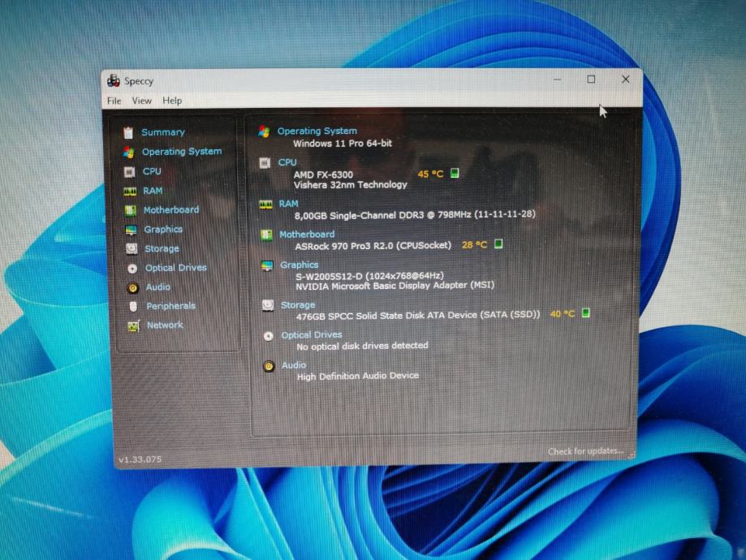The image size is (746, 560).
Task: Select the Peripherals mouse icon in sidebar
Action: [x=133, y=307]
